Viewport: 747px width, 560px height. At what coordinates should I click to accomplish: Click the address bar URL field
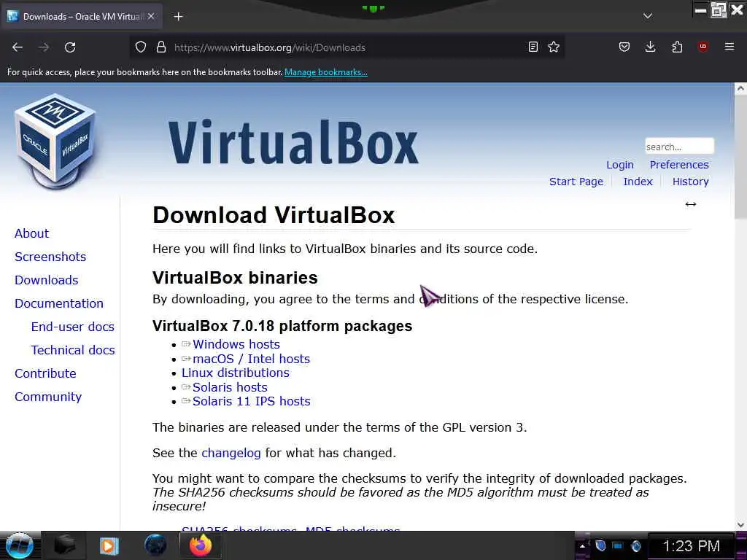coord(348,47)
